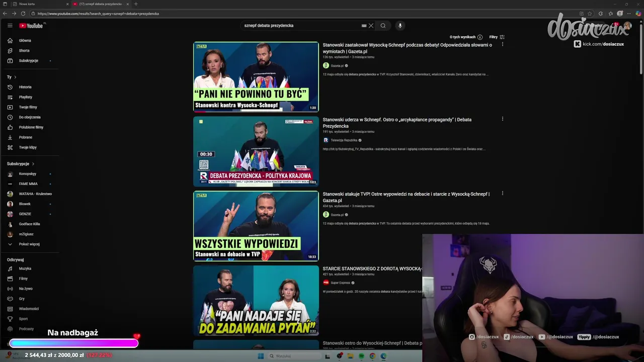
Task: Clear the search query with the X
Action: 371,26
